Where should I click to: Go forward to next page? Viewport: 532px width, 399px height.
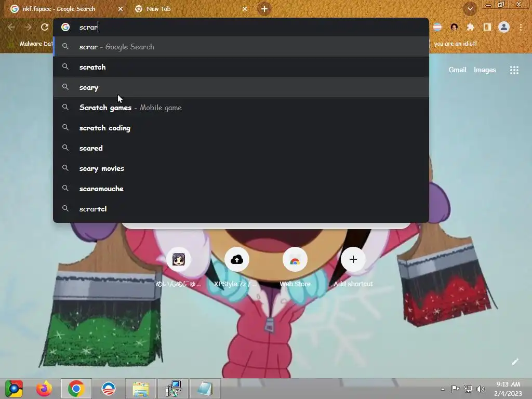coord(28,27)
